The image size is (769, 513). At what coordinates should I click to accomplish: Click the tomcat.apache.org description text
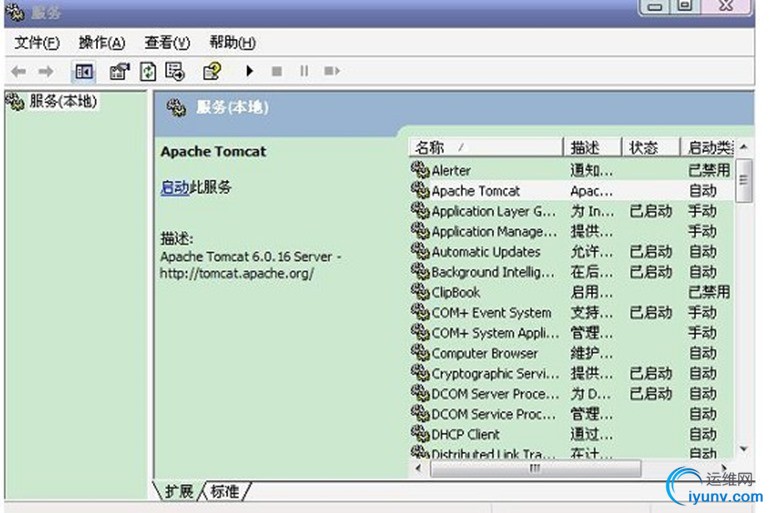[x=237, y=273]
